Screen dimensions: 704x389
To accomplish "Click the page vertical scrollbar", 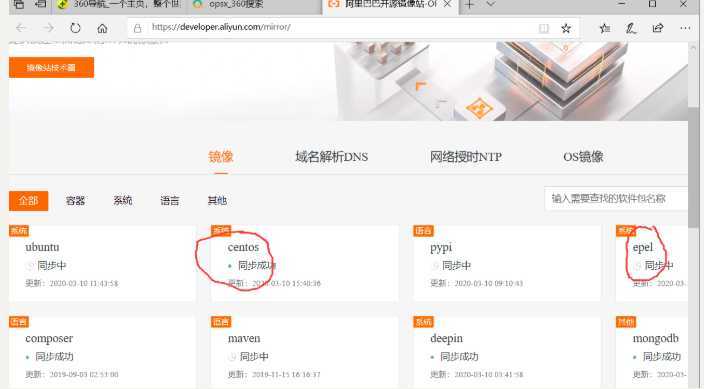I will click(x=693, y=167).
